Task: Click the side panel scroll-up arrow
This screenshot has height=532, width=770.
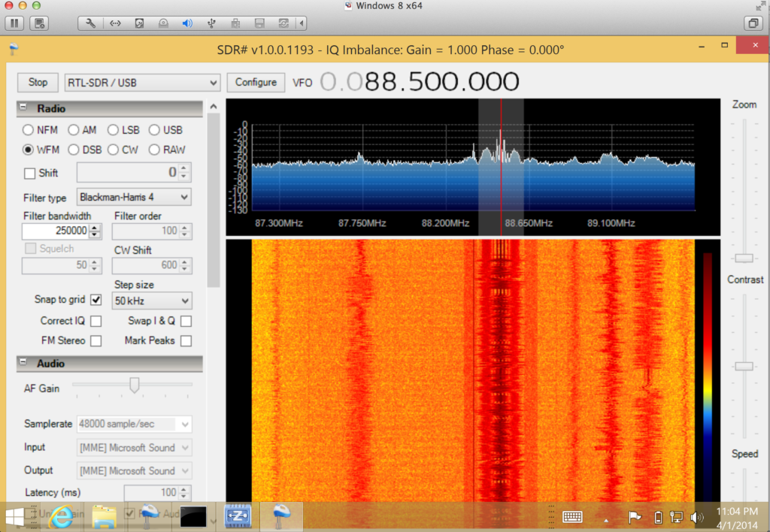Action: click(x=213, y=107)
